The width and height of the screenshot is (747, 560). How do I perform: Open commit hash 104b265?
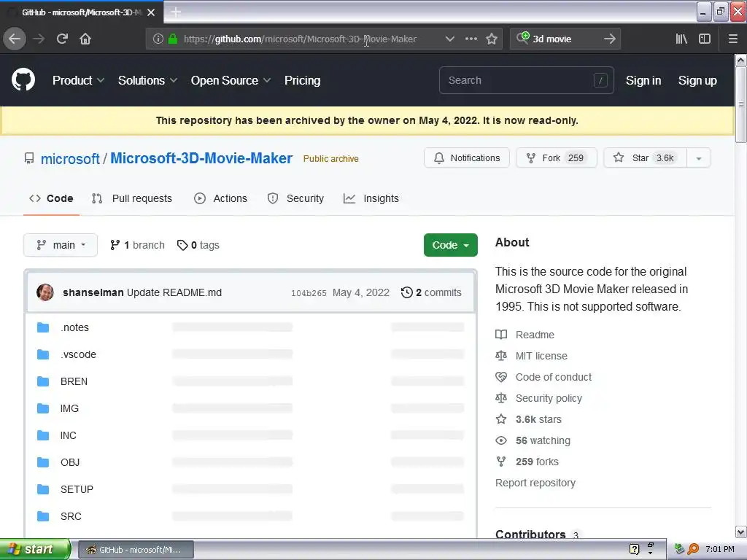[x=309, y=293]
